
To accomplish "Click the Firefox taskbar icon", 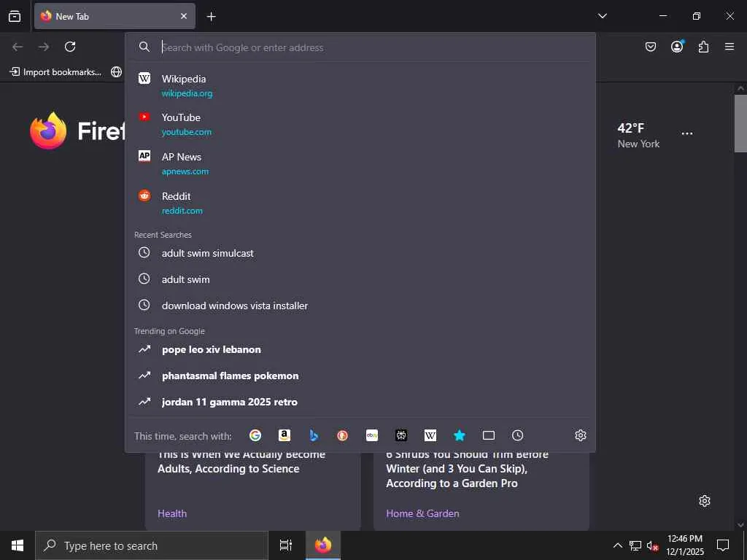I will tap(323, 545).
